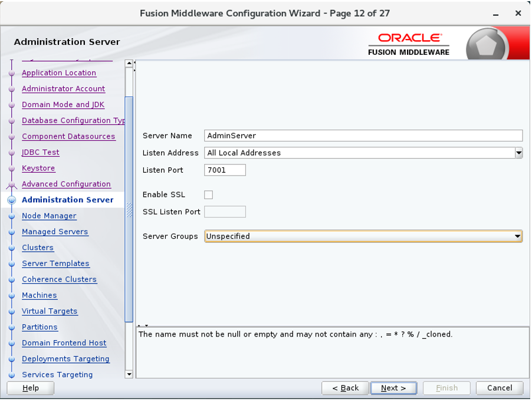Select current Administration Server step

tap(67, 200)
